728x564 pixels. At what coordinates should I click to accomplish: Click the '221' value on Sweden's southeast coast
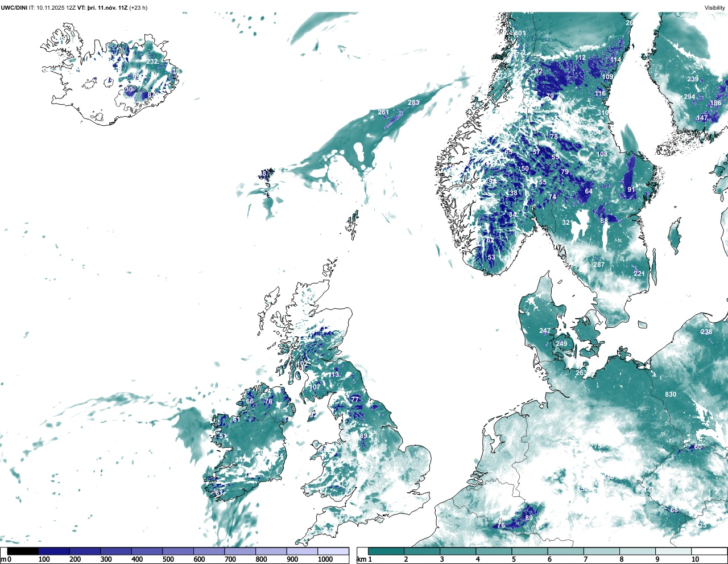coord(639,274)
